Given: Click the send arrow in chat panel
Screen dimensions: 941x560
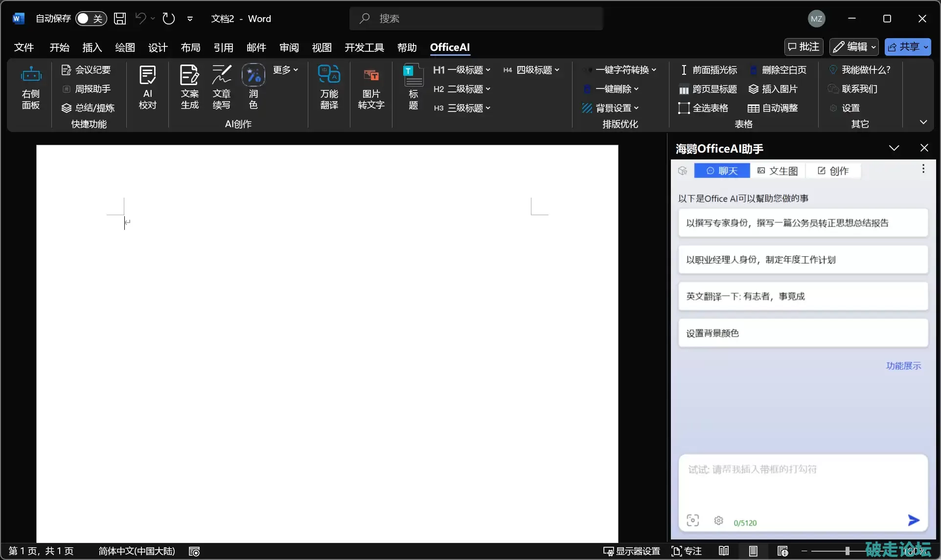Looking at the screenshot, I should pyautogui.click(x=913, y=520).
